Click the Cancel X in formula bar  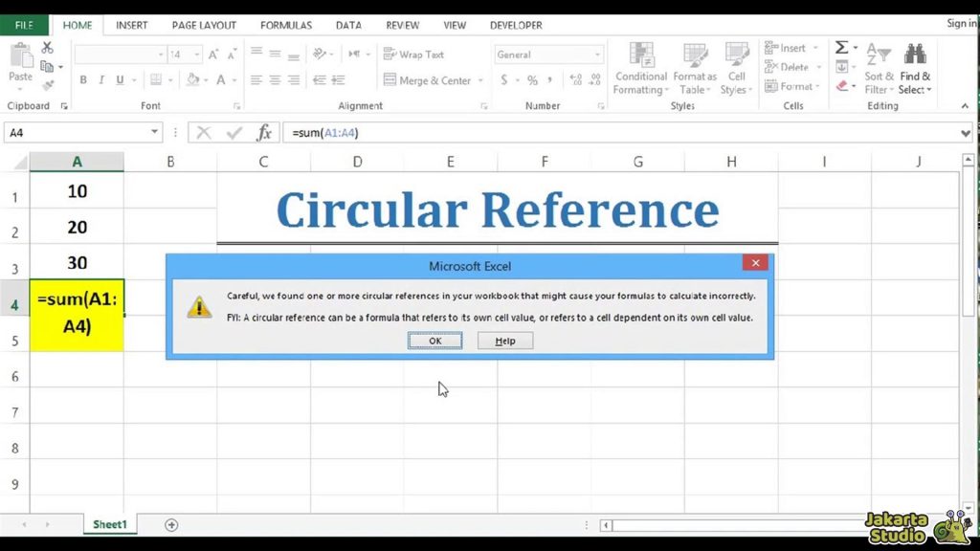pos(203,132)
